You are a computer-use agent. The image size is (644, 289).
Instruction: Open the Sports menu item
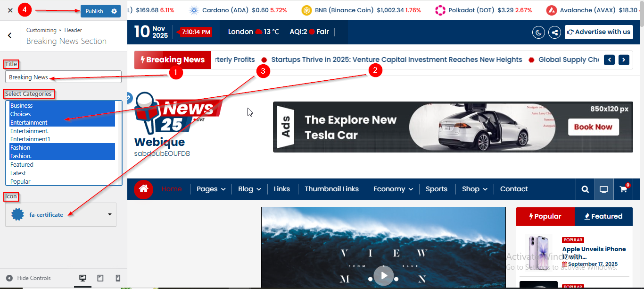436,189
